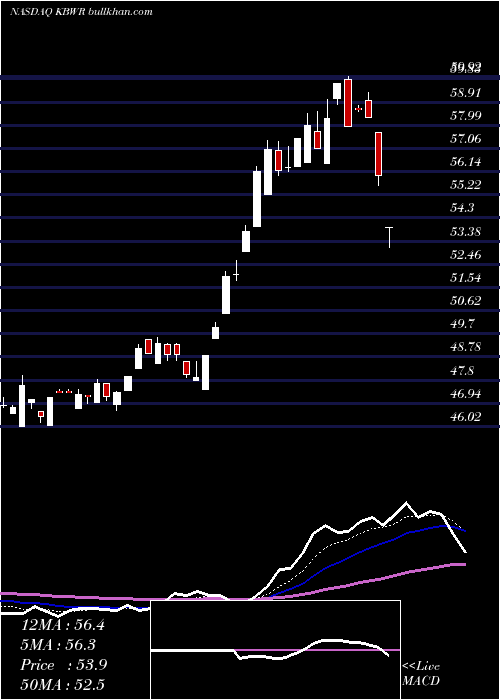Click the 53.38 price label
This screenshot has height=700, width=500.
466,232
